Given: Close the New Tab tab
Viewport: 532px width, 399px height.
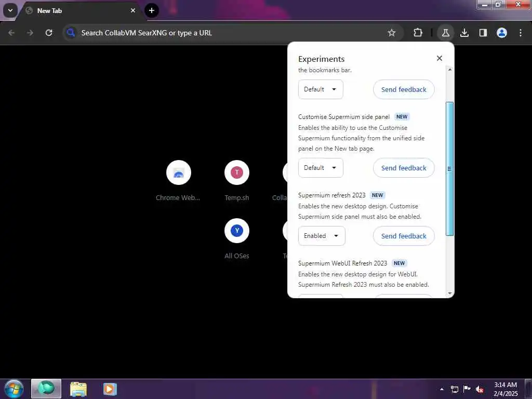Looking at the screenshot, I should click(133, 10).
